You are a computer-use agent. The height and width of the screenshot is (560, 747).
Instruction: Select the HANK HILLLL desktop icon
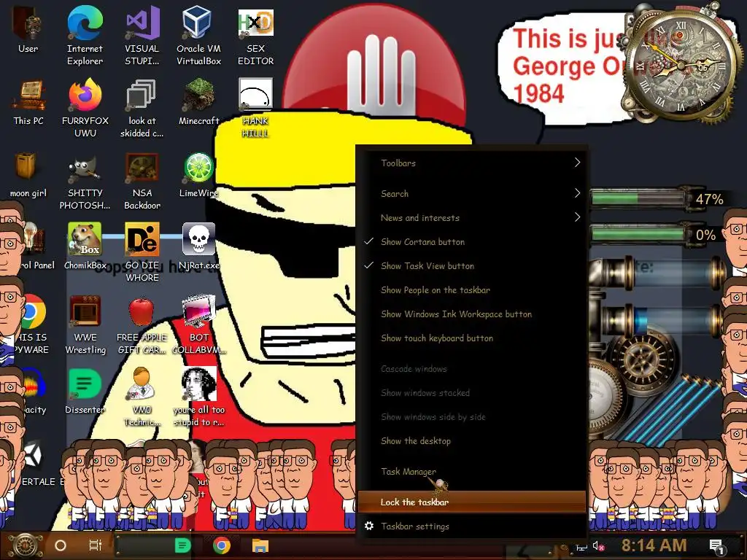tap(255, 108)
